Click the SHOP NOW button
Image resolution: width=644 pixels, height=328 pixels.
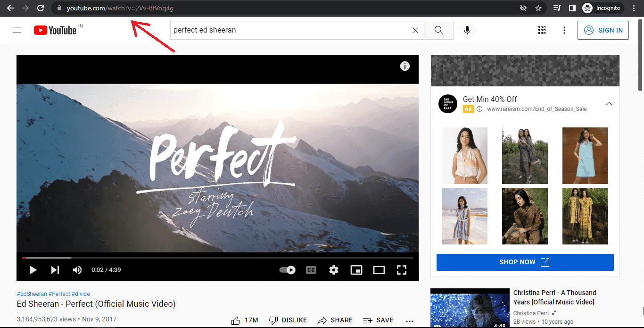click(x=525, y=262)
